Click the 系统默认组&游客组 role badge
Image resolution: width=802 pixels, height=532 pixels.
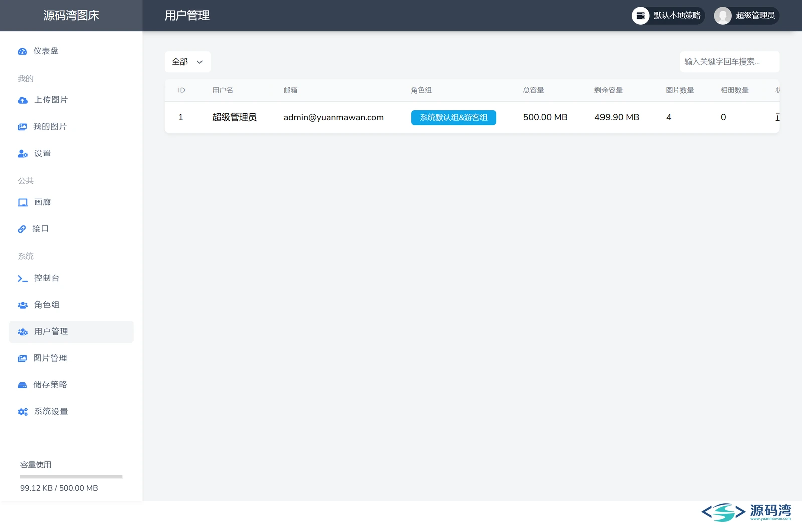tap(454, 118)
